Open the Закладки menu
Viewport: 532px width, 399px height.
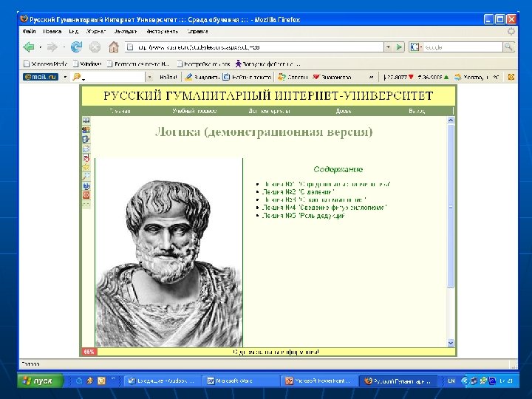125,32
